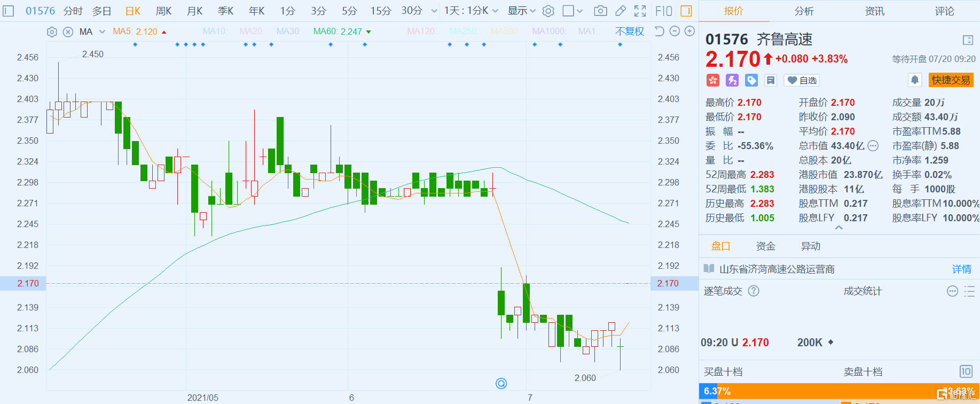Open the 1天:1分K period dropdown
The width and height of the screenshot is (980, 404).
[x=471, y=11]
